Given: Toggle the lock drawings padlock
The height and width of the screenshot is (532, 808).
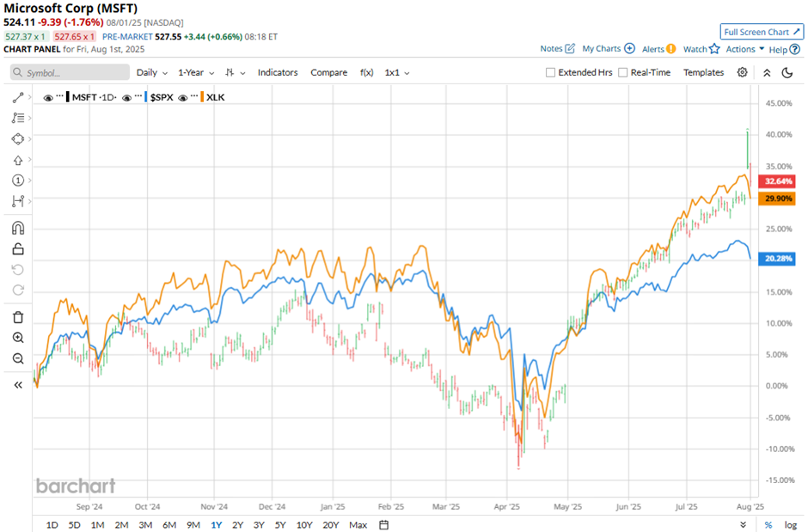Looking at the screenshot, I should 18,249.
